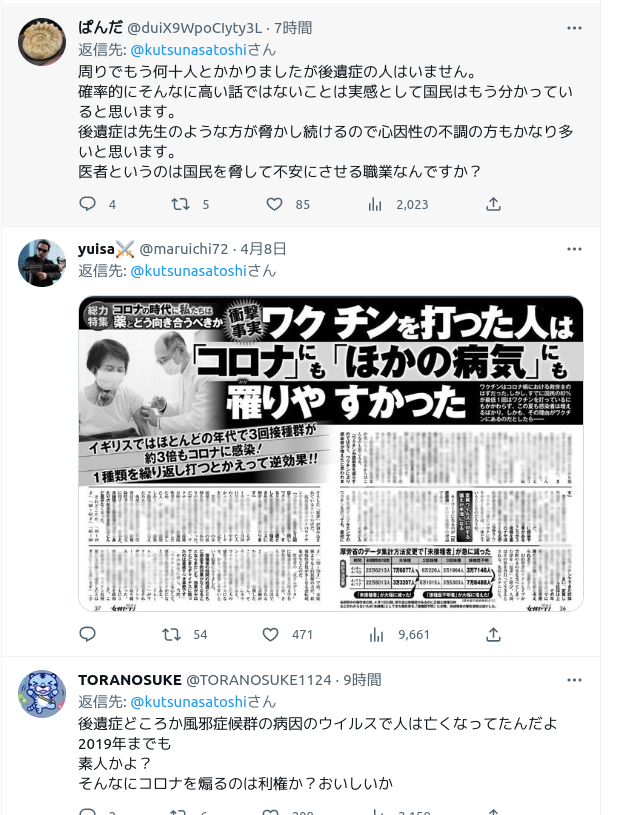Reply to yuisa's tweet
The width and height of the screenshot is (624, 815).
[x=87, y=634]
